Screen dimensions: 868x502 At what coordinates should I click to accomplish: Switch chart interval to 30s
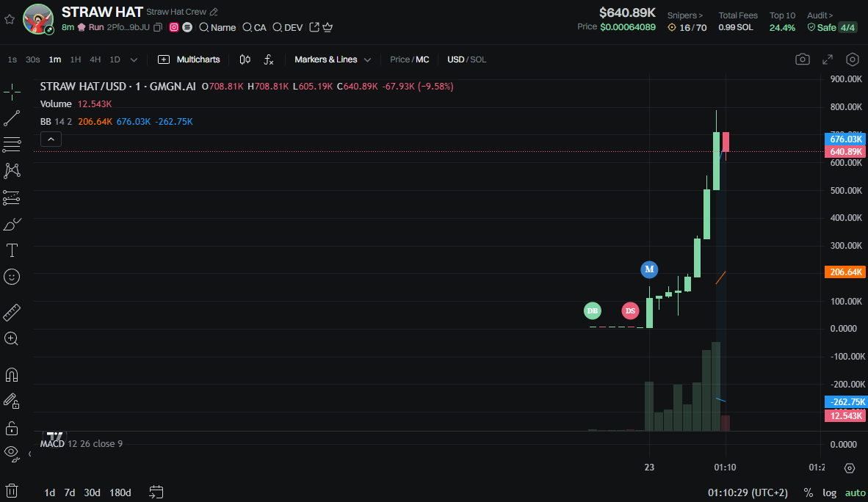point(32,59)
